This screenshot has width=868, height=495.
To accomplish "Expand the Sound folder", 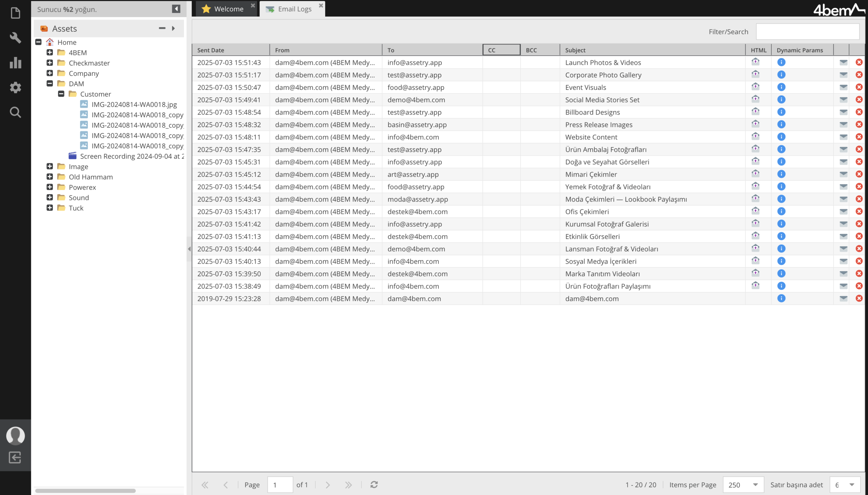I will tap(50, 197).
